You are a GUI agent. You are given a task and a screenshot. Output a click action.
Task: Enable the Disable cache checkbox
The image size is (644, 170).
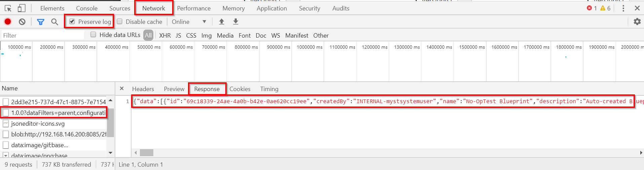pos(120,22)
